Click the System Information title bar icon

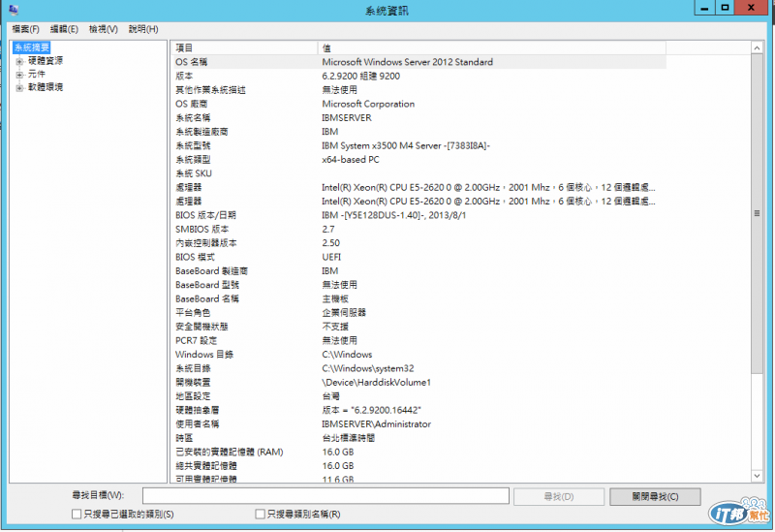[14, 10]
